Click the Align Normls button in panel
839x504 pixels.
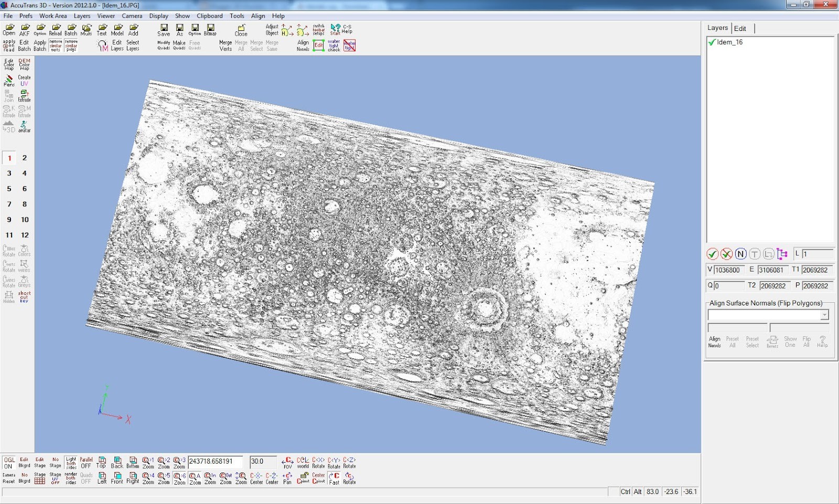[714, 342]
